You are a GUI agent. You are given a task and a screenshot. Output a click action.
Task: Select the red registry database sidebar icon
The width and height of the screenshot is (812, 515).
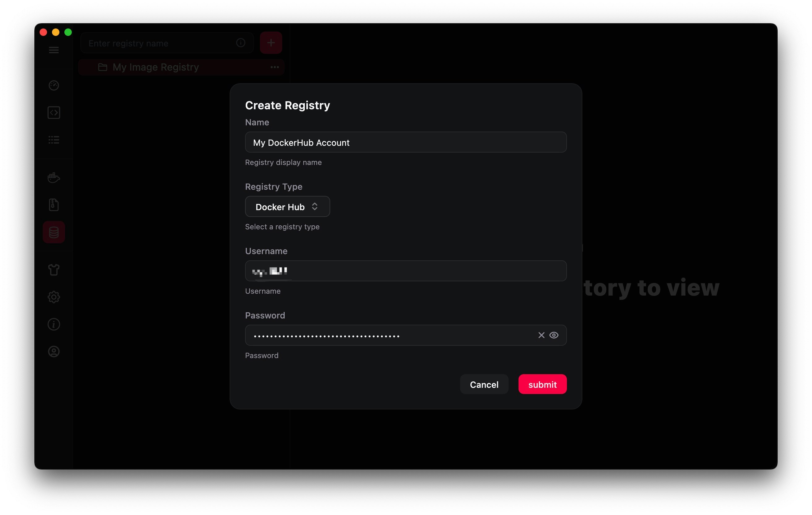(54, 232)
